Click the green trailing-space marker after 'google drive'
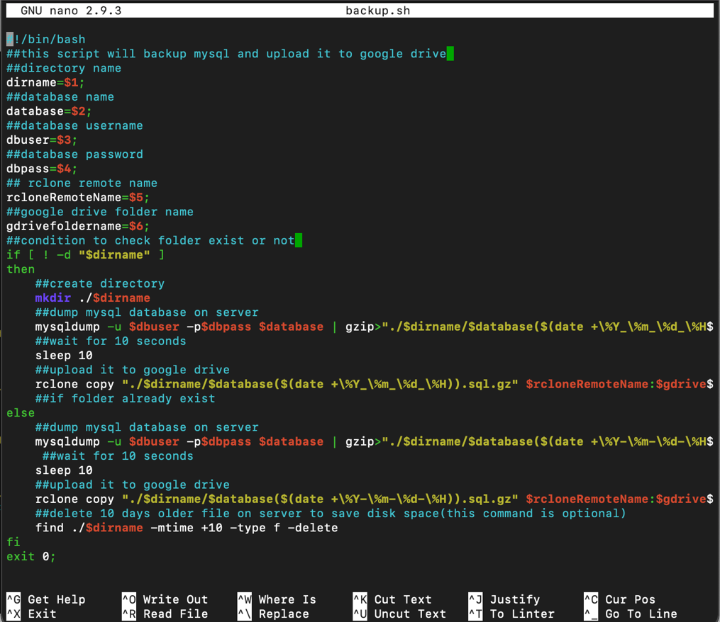The image size is (720, 622). point(450,54)
